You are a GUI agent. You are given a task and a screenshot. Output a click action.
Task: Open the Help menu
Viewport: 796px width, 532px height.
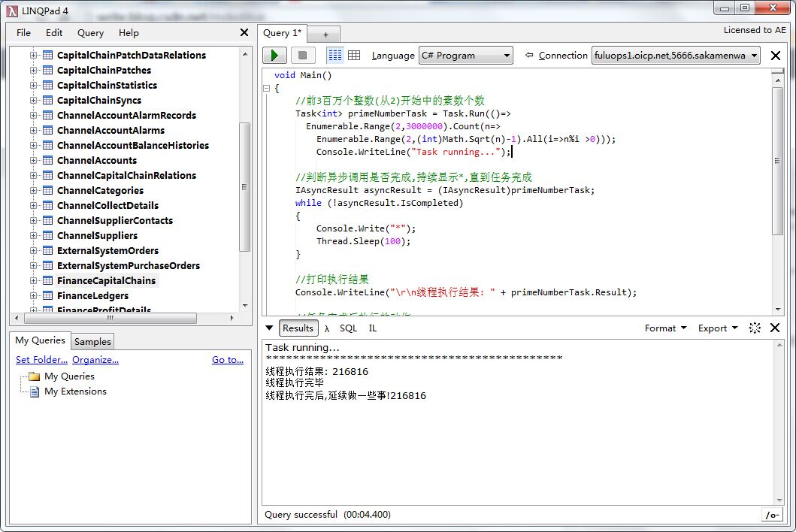pos(129,32)
